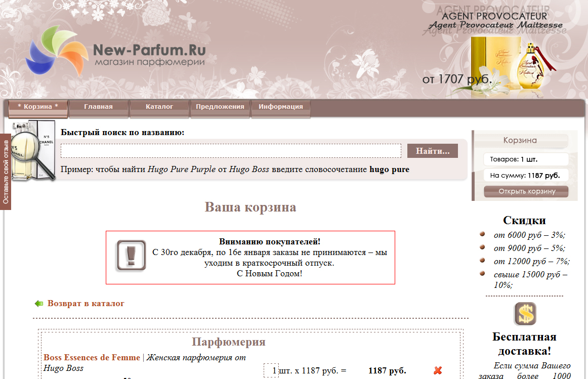Click the Парфюмерия section heading

(229, 342)
